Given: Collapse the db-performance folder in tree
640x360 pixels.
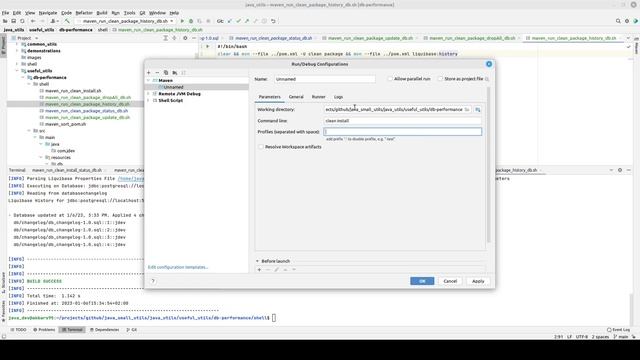Looking at the screenshot, I should coord(23,78).
